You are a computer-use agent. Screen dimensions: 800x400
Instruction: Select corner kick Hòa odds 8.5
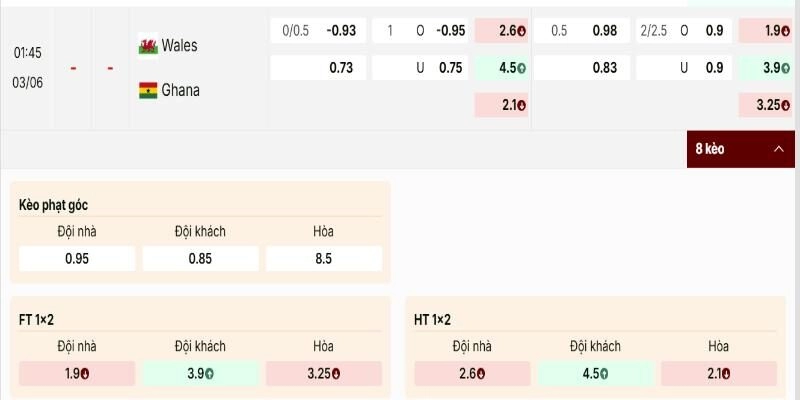[324, 259]
